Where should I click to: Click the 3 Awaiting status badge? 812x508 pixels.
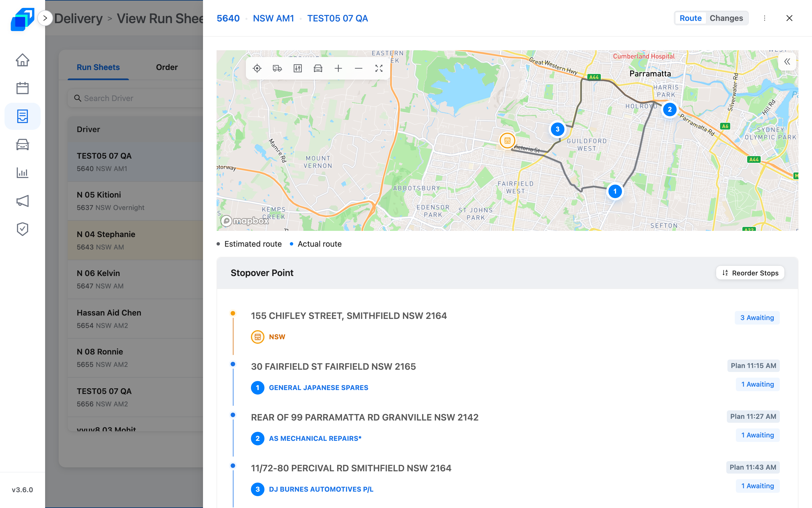[757, 317]
